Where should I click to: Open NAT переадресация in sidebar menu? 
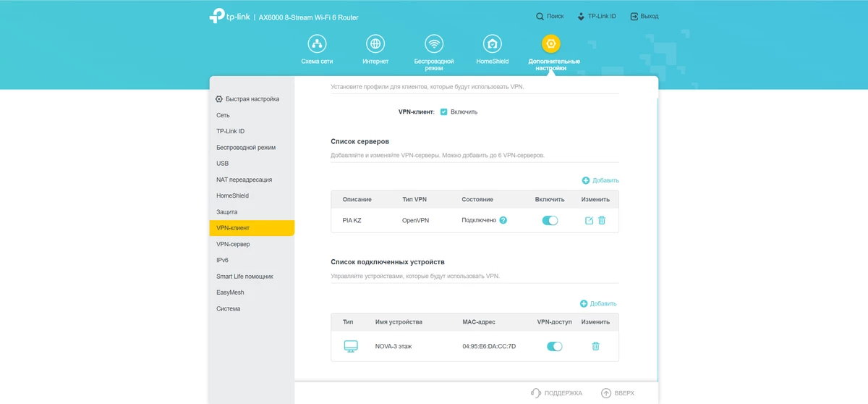[244, 180]
